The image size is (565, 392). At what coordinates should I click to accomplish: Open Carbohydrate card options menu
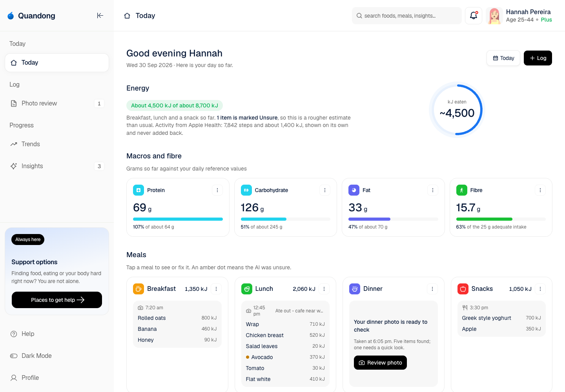[x=325, y=190]
